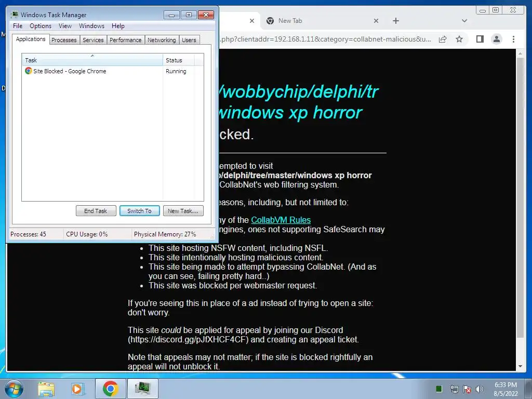This screenshot has height=399, width=532.
Task: Sort by the Status column header
Action: [179, 60]
